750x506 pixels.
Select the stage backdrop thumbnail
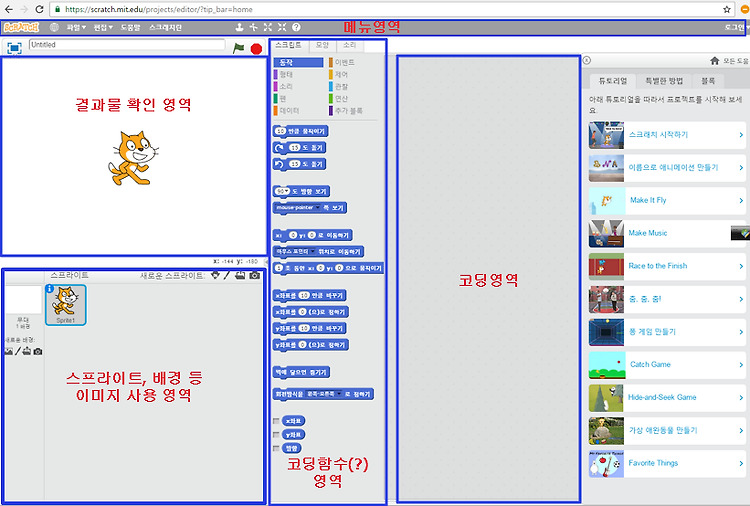(x=23, y=300)
